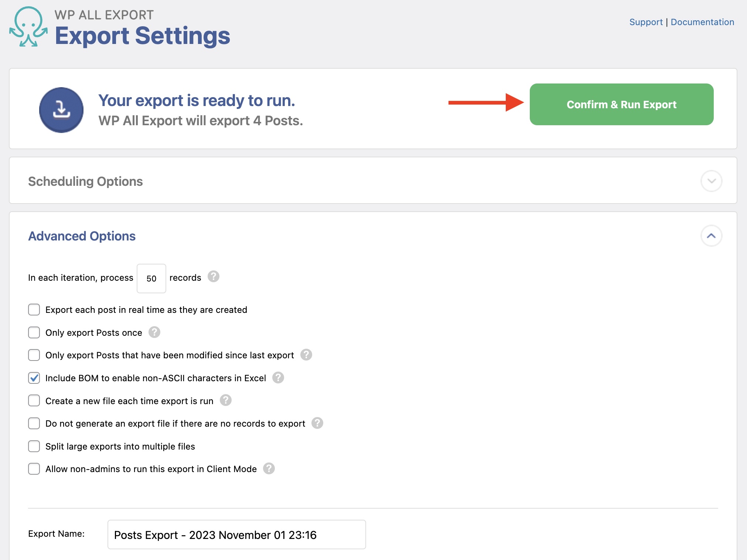Click help icon next to Include BOM option
The height and width of the screenshot is (560, 747).
278,378
